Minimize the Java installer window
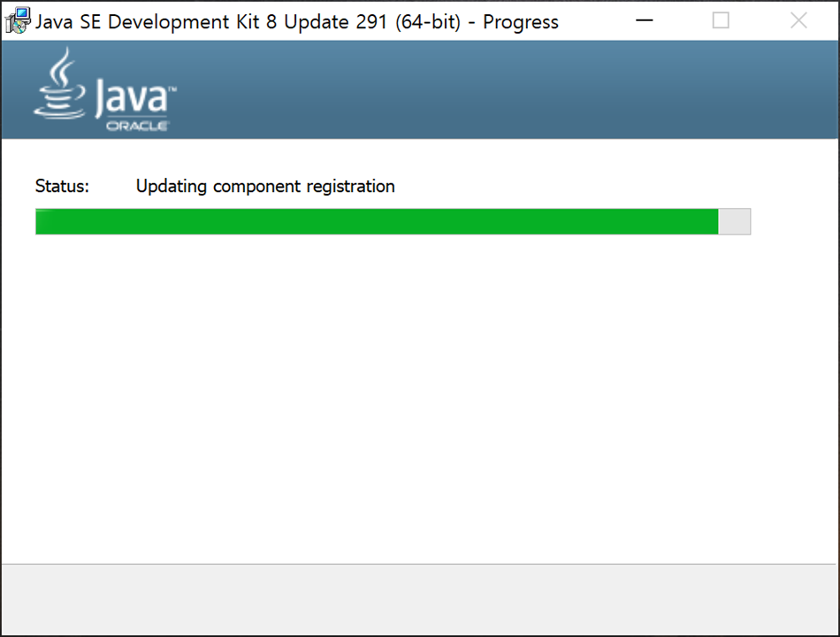Screen dimensions: 840x637 [x=644, y=20]
